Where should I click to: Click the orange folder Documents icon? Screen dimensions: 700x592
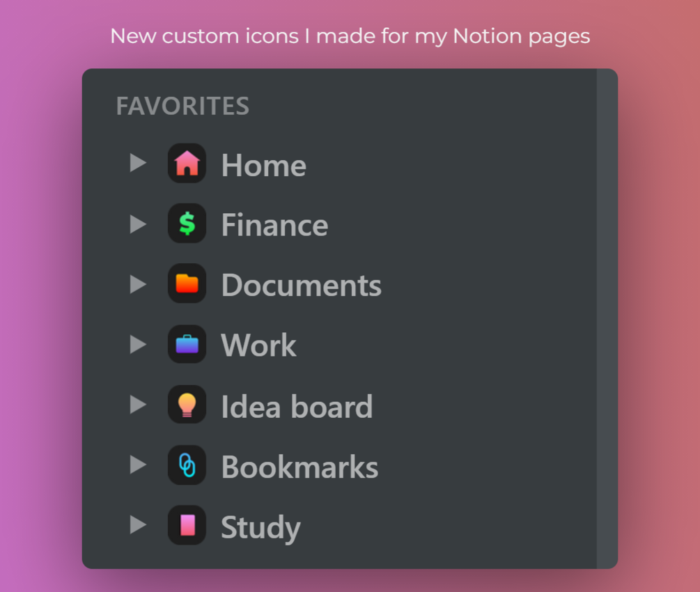tap(187, 283)
